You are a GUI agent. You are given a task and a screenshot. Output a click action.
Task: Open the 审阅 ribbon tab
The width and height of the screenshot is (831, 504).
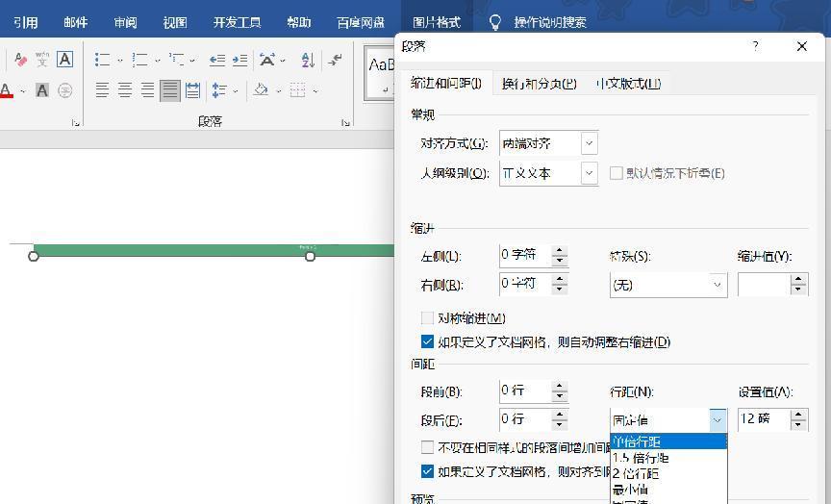point(126,22)
